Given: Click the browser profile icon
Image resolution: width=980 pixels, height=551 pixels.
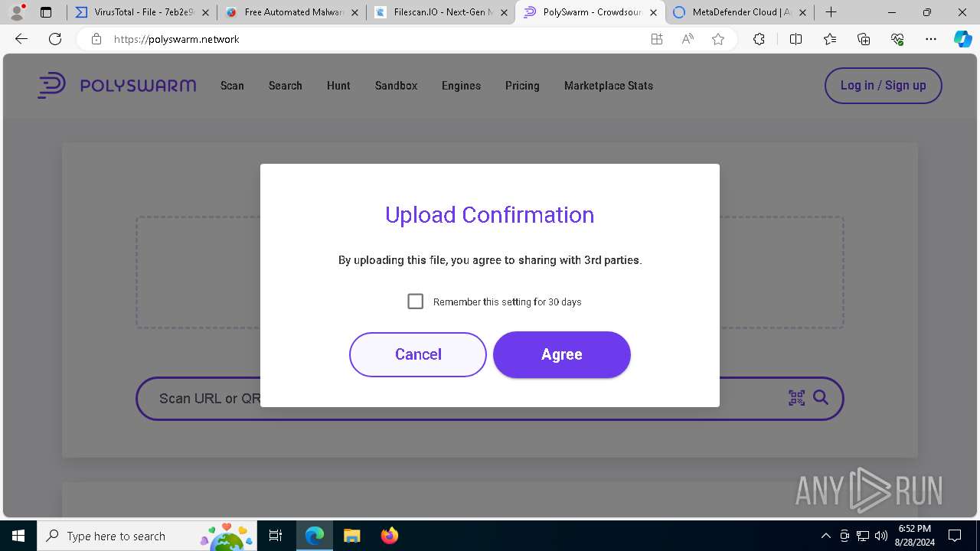Looking at the screenshot, I should click(16, 12).
